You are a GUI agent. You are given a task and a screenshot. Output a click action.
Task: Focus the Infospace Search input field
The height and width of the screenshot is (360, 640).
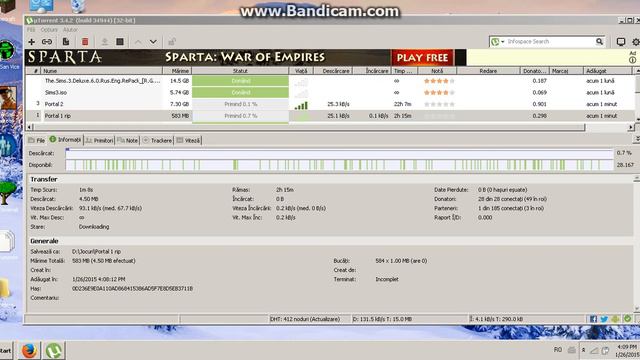coord(549,42)
